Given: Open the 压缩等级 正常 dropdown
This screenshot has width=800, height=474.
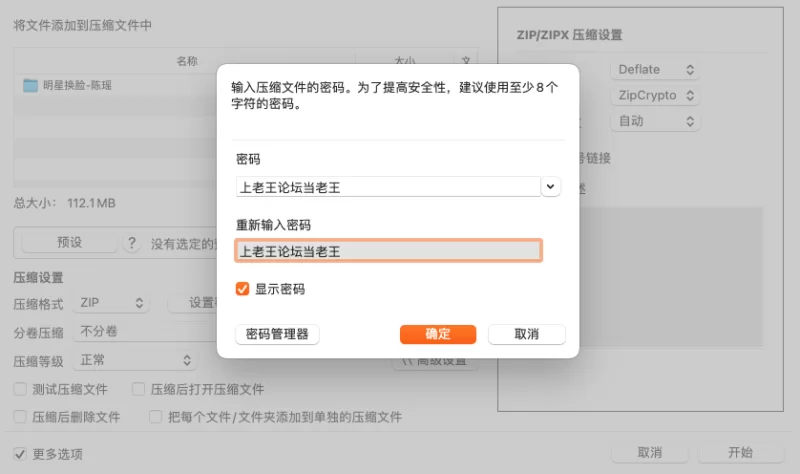Looking at the screenshot, I should tap(136, 360).
